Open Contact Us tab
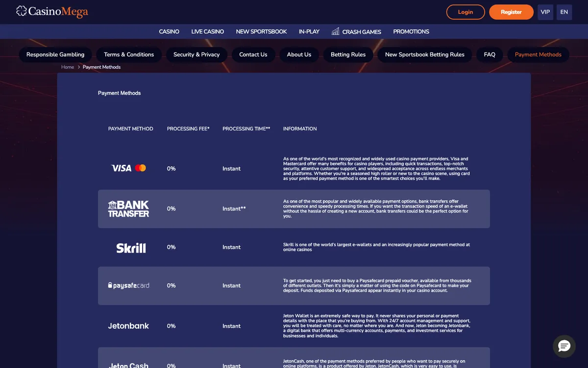The height and width of the screenshot is (368, 588). point(253,54)
